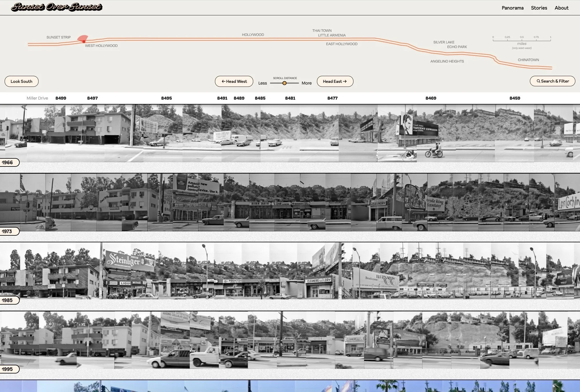The width and height of the screenshot is (580, 392).
Task: Adjust the Scroll Distance slider handle
Action: 285,83
